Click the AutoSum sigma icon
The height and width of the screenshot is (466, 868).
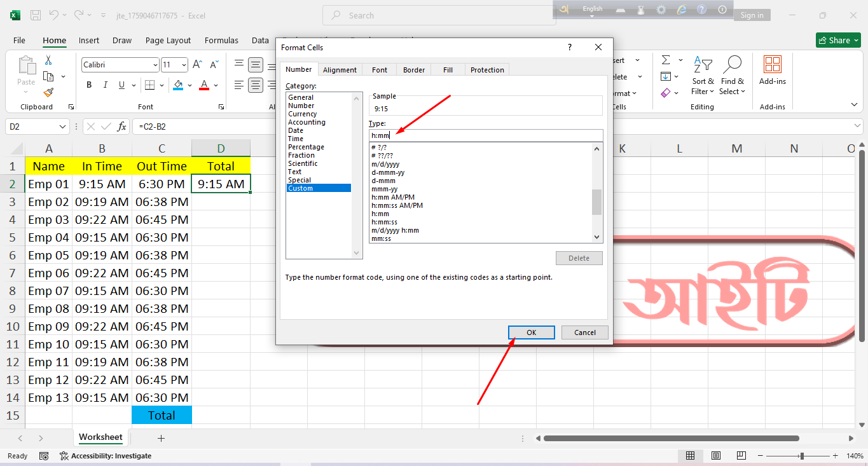click(x=666, y=60)
